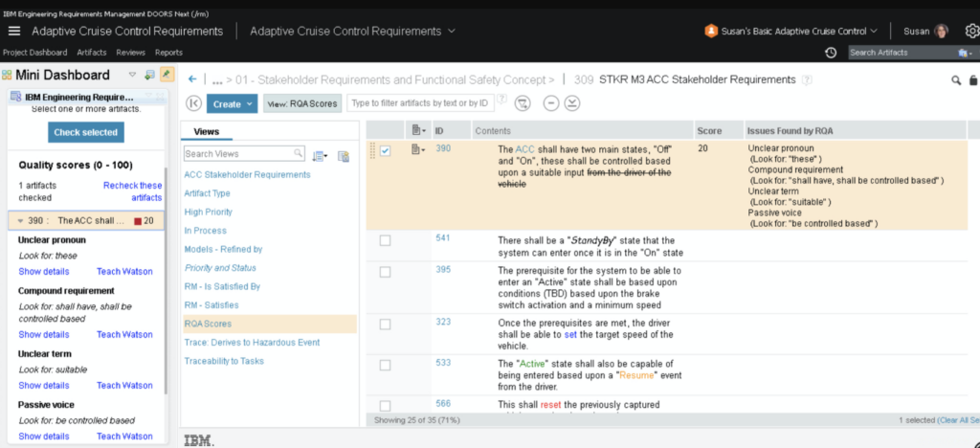The width and height of the screenshot is (980, 448).
Task: Select the Views tab
Action: pos(207,132)
